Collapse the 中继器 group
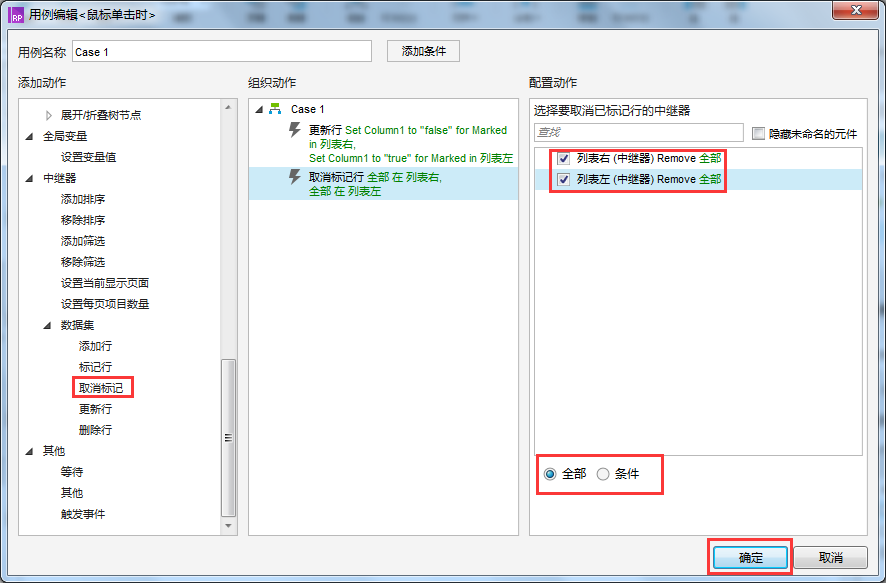The height and width of the screenshot is (583, 886). [29, 179]
